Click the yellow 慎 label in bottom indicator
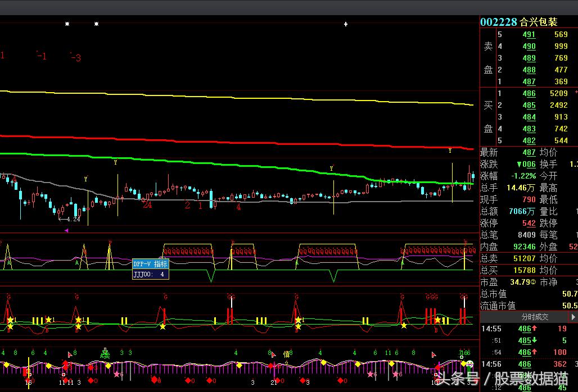Image resolution: width=578 pixels, height=392 pixels. click(x=286, y=354)
